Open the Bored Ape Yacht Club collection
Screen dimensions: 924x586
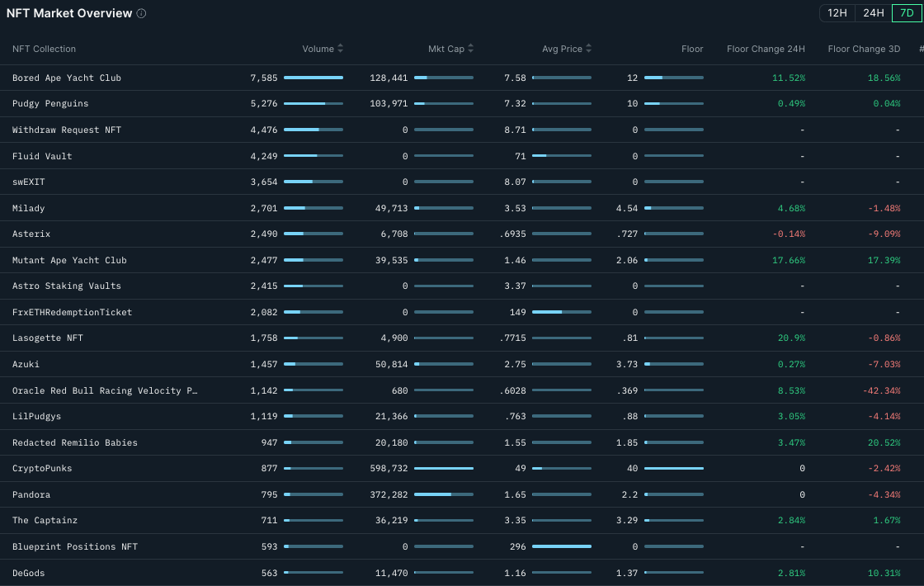point(67,78)
